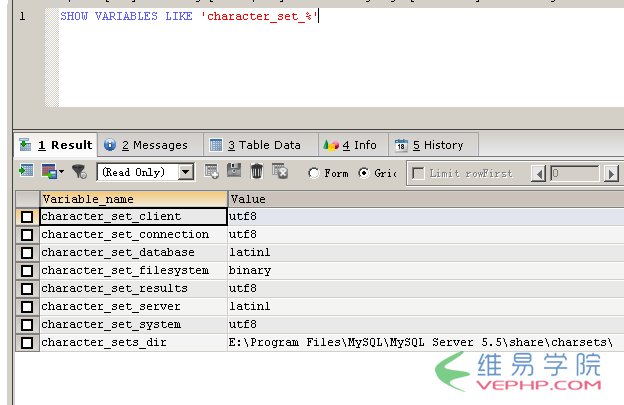Click the delete row trash icon
Screen dimensions: 624x405
(x=257, y=171)
